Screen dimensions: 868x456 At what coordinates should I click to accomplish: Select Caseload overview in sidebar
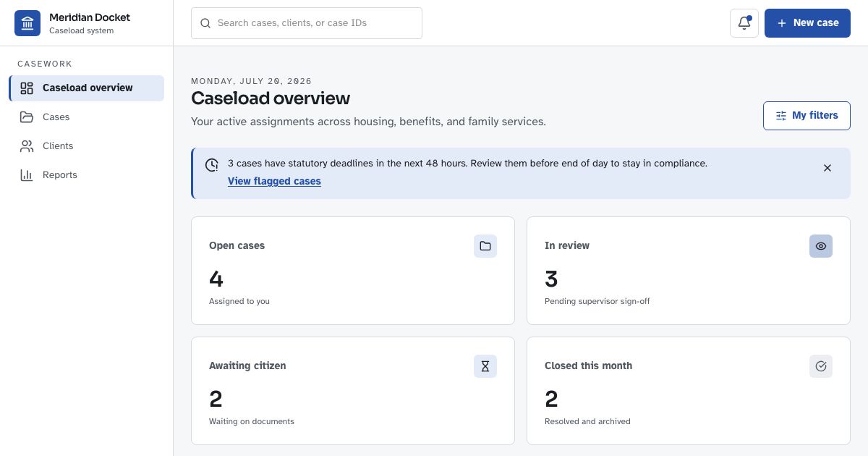[x=87, y=88]
